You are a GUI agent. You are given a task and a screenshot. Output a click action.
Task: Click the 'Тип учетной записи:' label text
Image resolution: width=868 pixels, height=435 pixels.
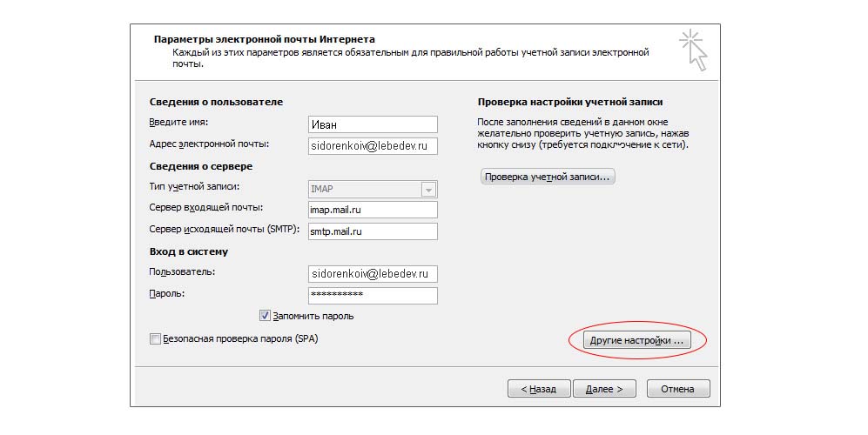tap(195, 186)
